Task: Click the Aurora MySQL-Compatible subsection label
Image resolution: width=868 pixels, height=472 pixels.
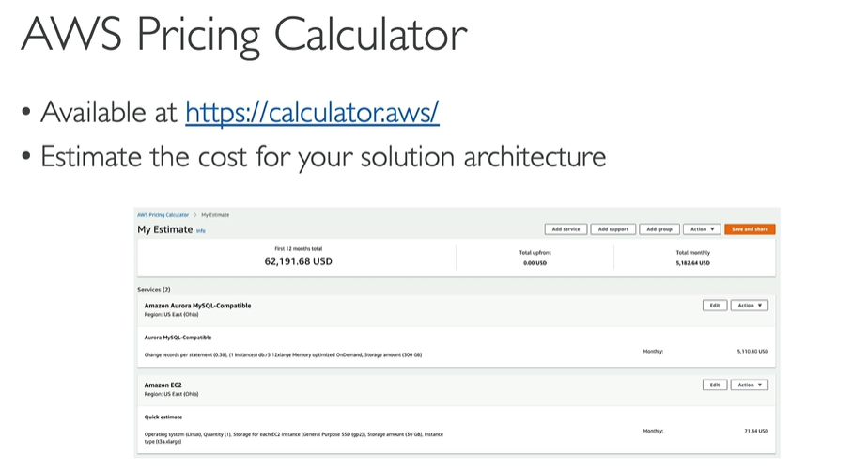Action: pos(178,338)
